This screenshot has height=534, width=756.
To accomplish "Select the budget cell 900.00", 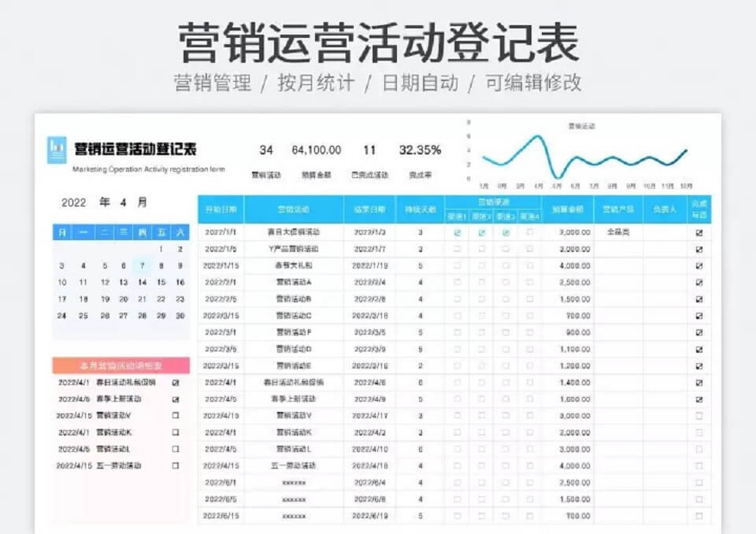I will (568, 332).
